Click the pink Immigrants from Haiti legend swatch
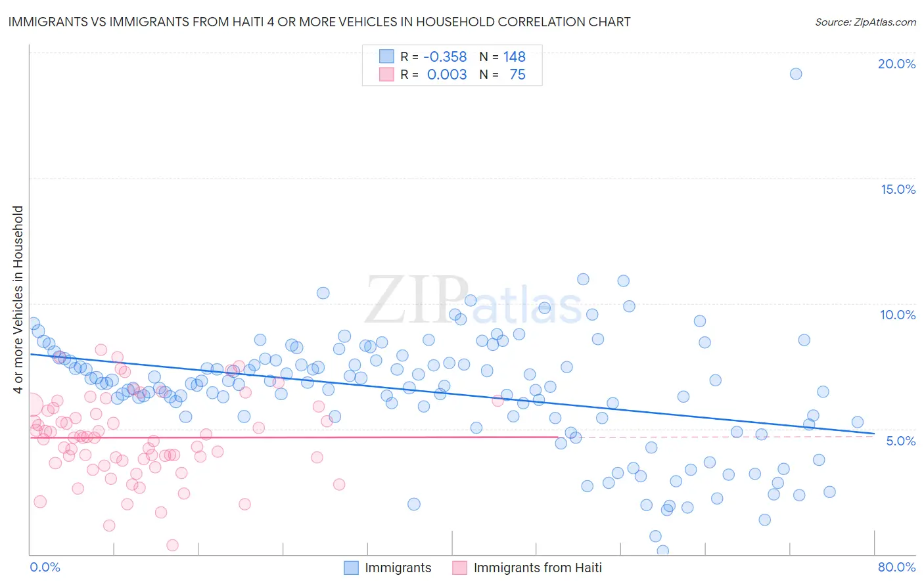This screenshot has width=924, height=586. click(x=460, y=568)
